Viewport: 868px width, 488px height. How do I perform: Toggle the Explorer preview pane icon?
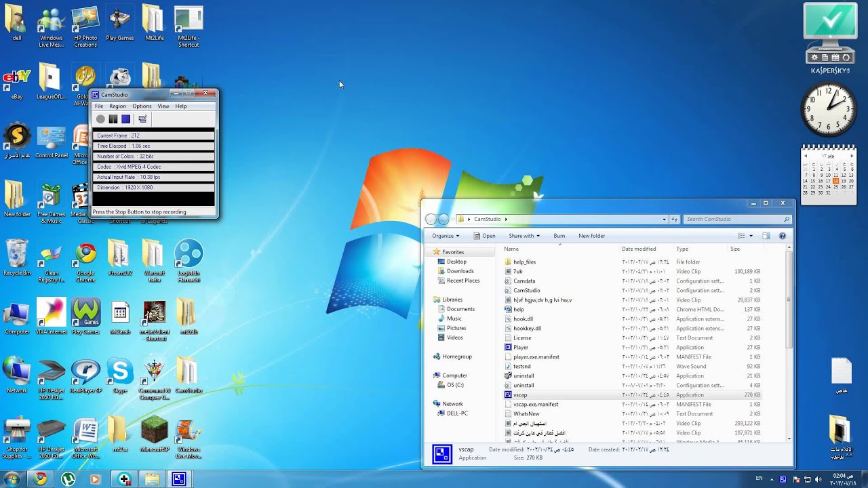click(x=766, y=236)
